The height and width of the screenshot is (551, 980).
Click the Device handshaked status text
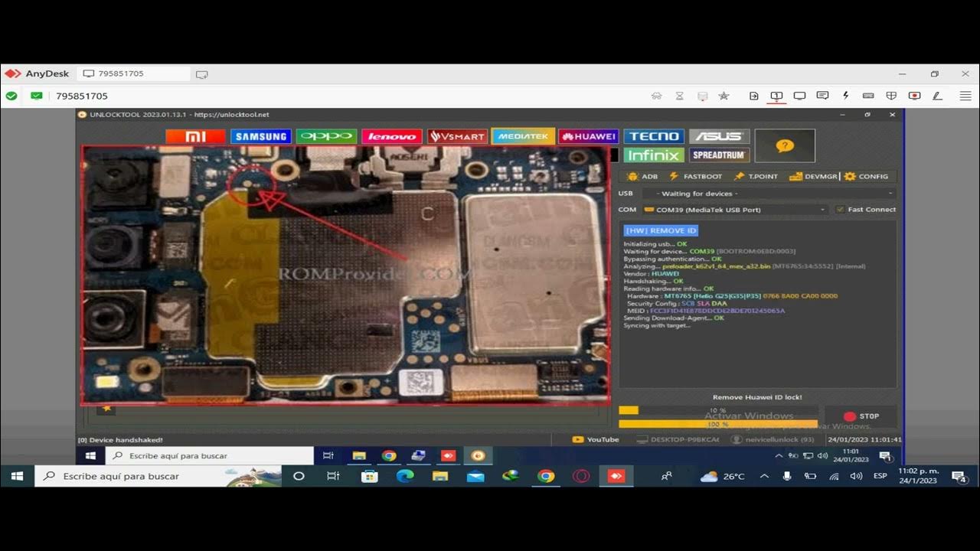[x=120, y=440]
